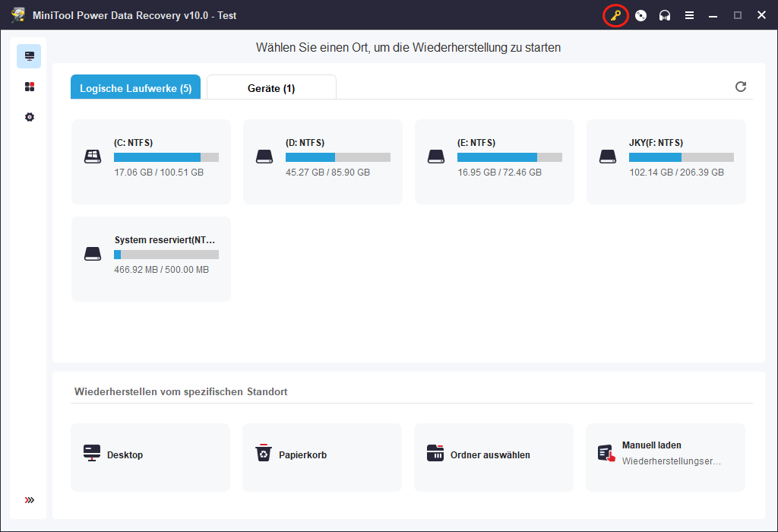Click the System reserviert disk icon
778x532 pixels.
[92, 254]
